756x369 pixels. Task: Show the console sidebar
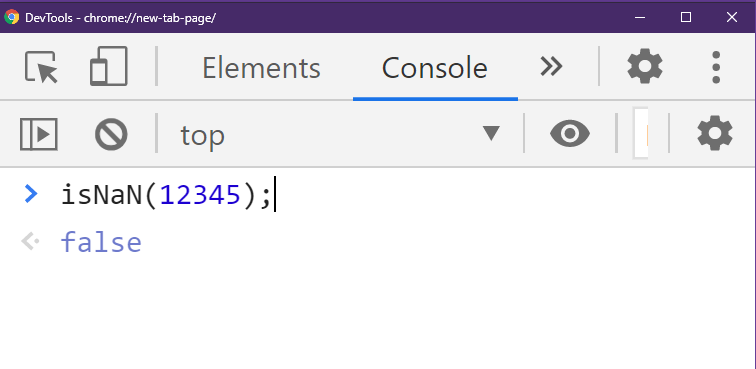tap(39, 134)
